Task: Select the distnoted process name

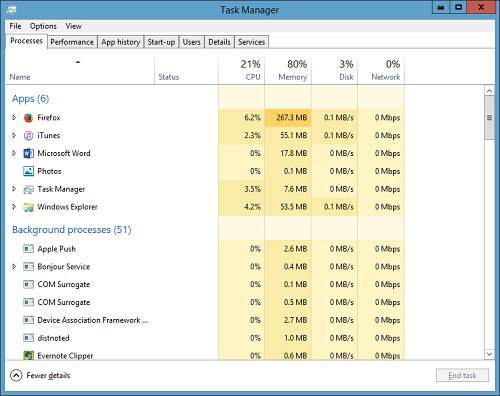Action: [x=53, y=338]
